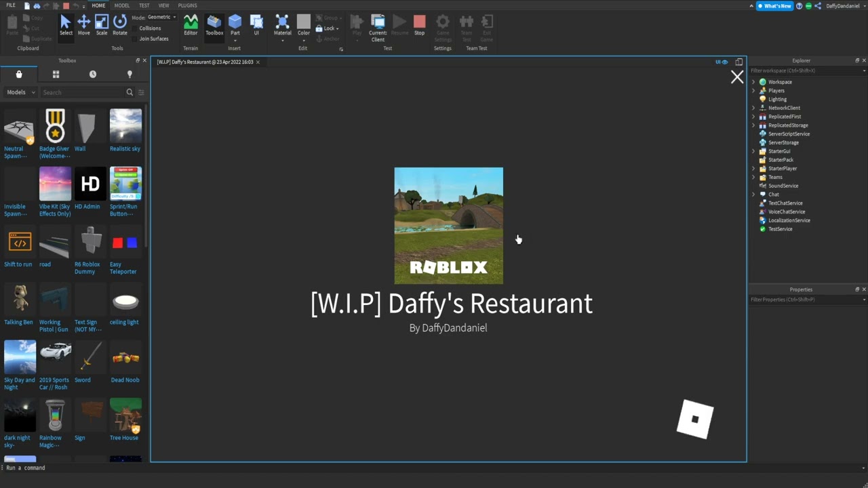Screen dimensions: 868x488
Task: Expand the Workspace tree node
Action: [x=753, y=82]
